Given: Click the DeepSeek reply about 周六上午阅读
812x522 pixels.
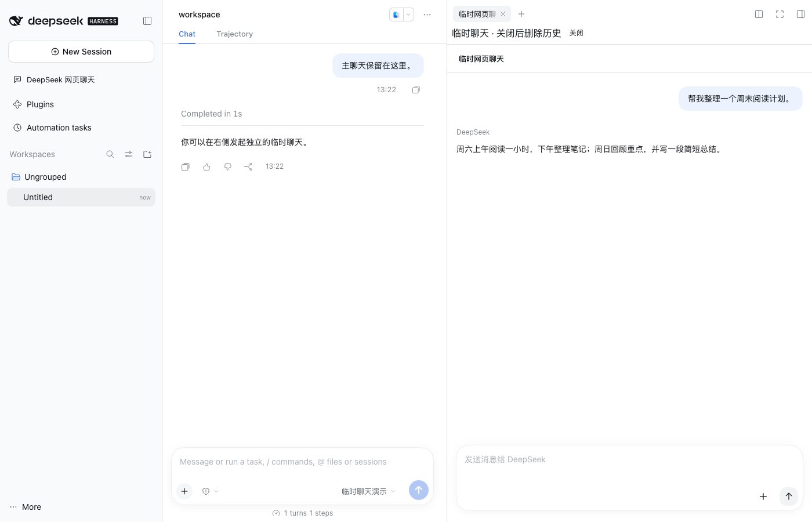Looking at the screenshot, I should (x=590, y=149).
